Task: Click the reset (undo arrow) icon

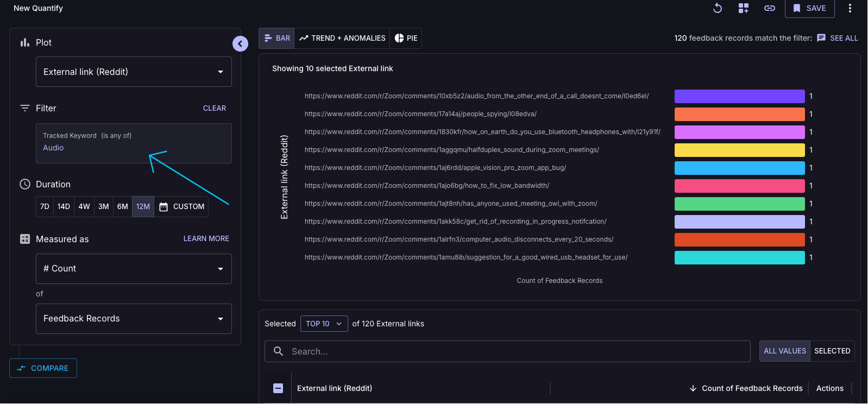Action: (718, 8)
